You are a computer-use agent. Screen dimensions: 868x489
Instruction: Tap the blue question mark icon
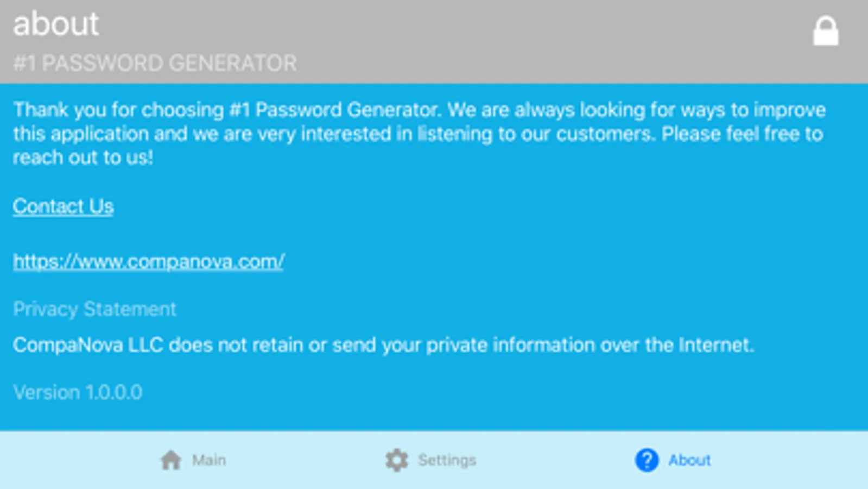pyautogui.click(x=647, y=460)
